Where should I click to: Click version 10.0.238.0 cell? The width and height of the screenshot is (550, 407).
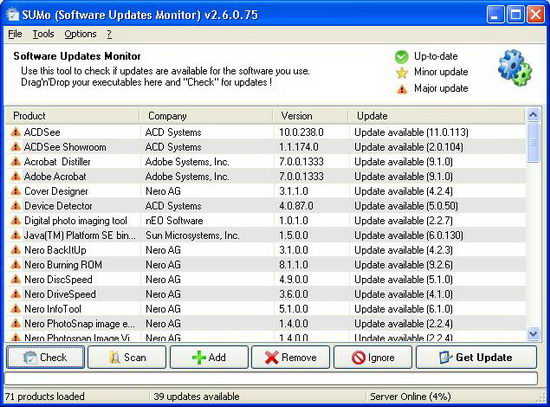click(301, 132)
